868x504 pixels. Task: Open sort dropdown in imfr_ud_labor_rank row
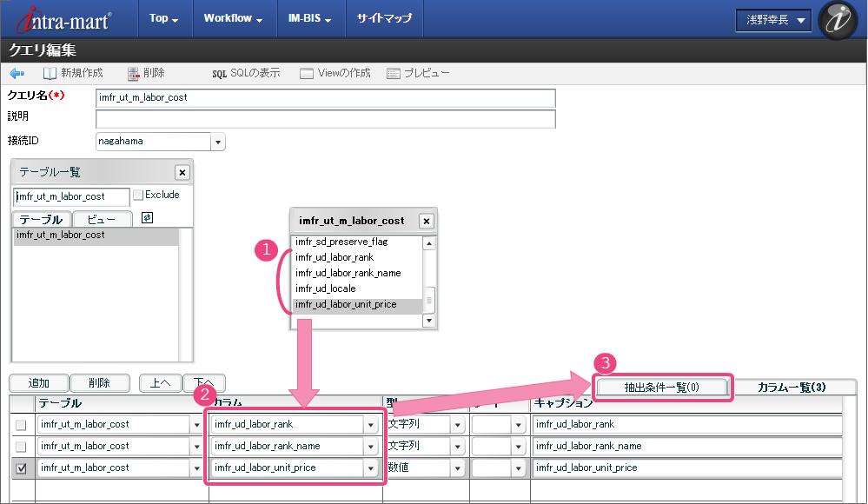518,425
